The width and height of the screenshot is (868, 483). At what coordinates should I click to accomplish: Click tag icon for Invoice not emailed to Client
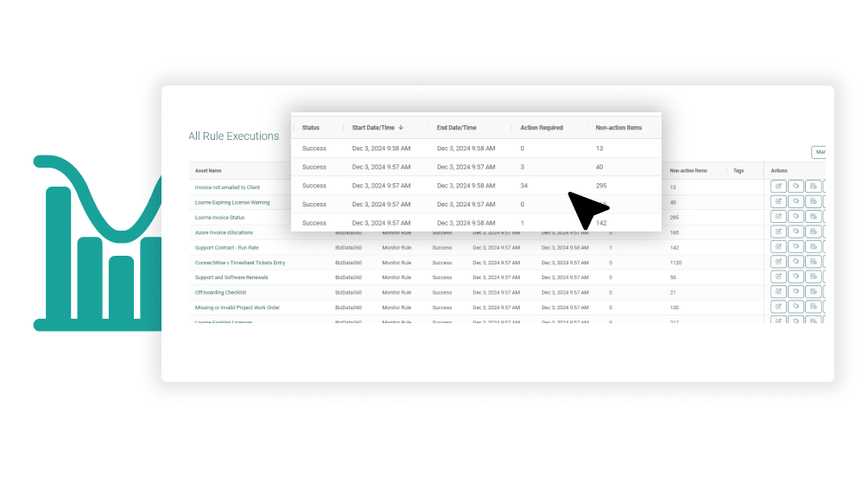tap(796, 186)
